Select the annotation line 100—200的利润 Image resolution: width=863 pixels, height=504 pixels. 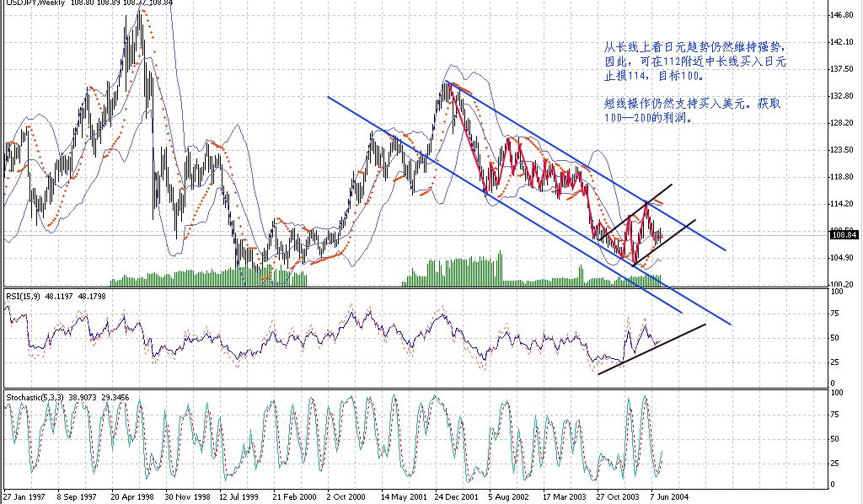click(x=648, y=118)
